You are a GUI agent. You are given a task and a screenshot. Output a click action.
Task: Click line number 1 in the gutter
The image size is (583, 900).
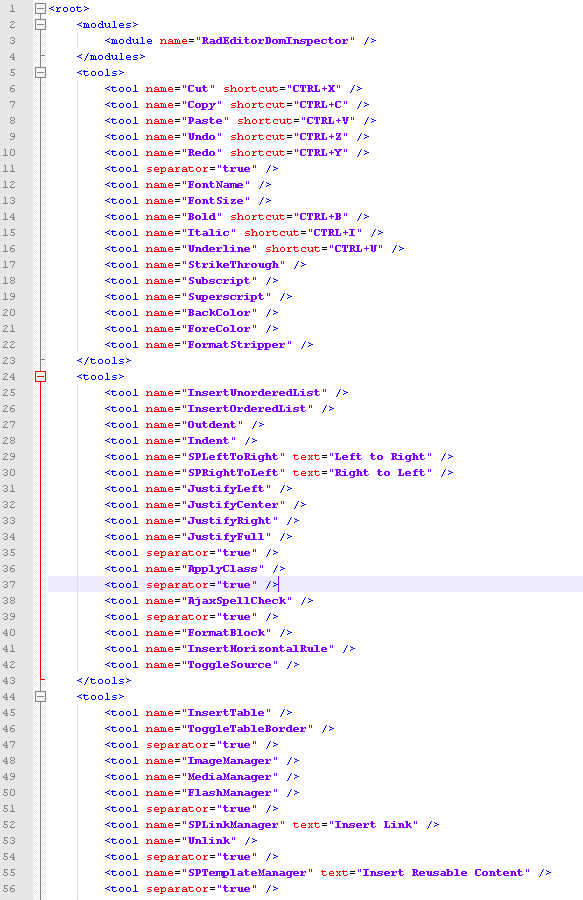pos(12,9)
